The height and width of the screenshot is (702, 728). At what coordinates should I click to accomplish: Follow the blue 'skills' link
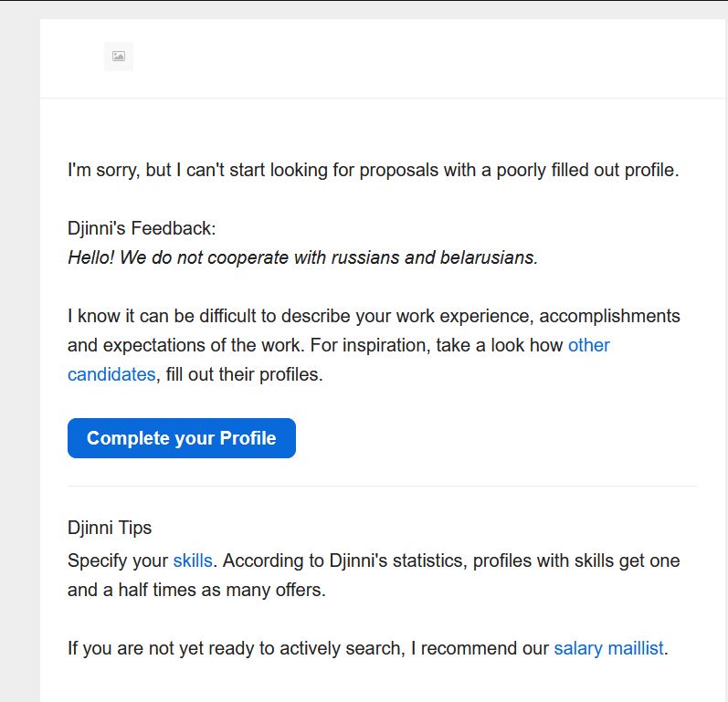(193, 561)
